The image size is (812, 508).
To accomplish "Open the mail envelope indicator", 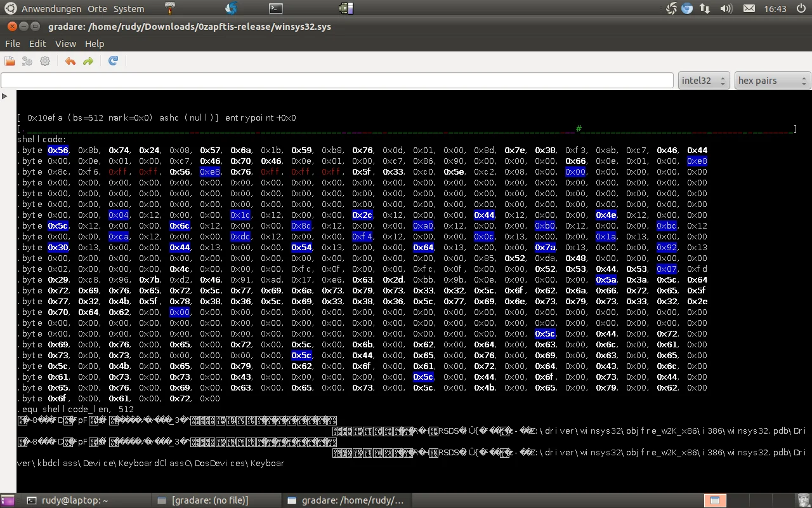I will (x=749, y=9).
